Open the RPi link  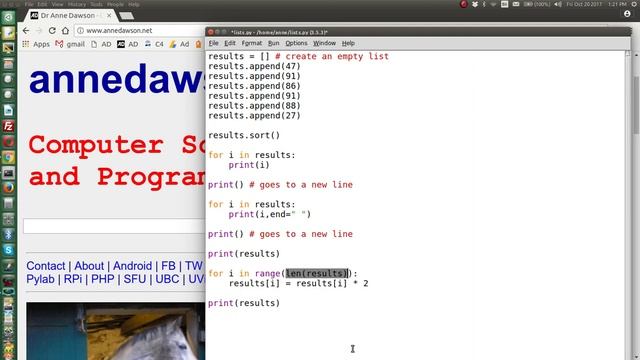pos(73,279)
